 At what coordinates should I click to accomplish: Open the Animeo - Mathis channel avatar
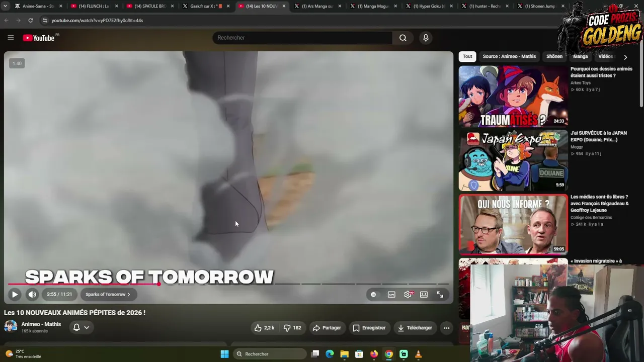(11, 327)
